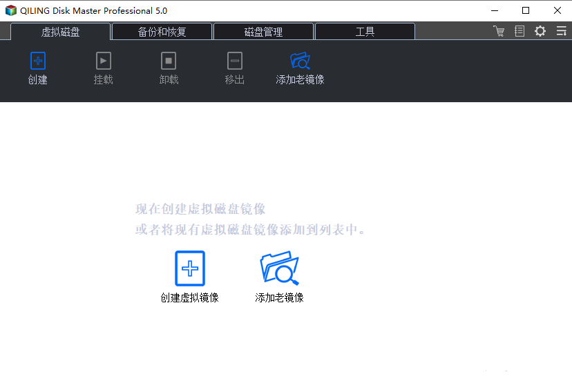Minimize the QILING Disk Master window

point(495,10)
